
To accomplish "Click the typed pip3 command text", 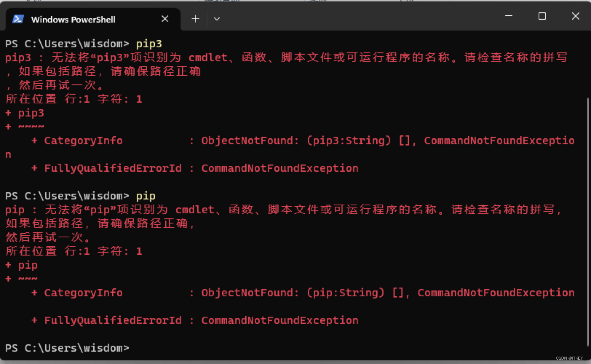I will [149, 44].
